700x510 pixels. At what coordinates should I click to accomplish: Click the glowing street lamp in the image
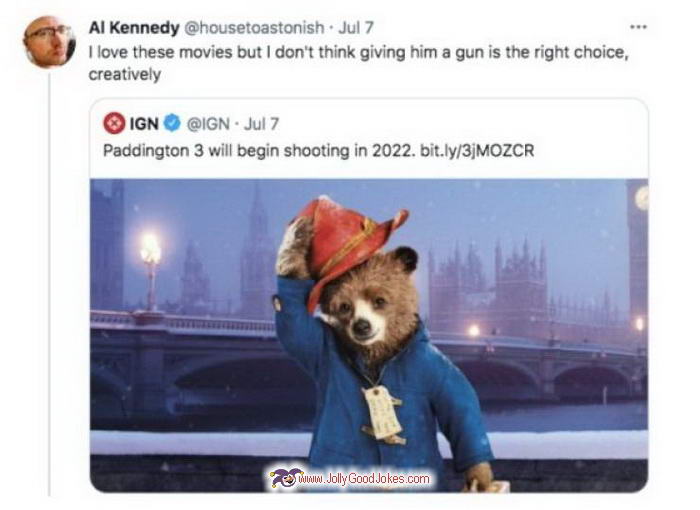[151, 251]
